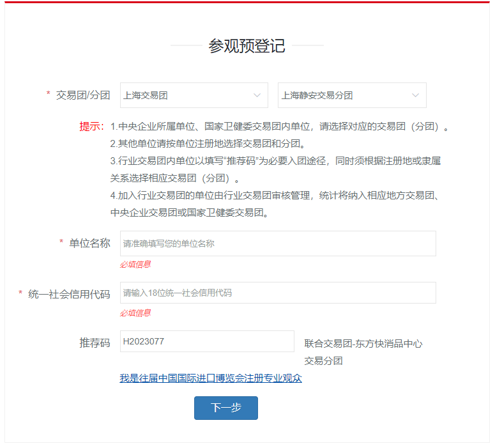The image size is (495, 448).
Task: Click the 参观预登记 page heading
Action: point(247,46)
